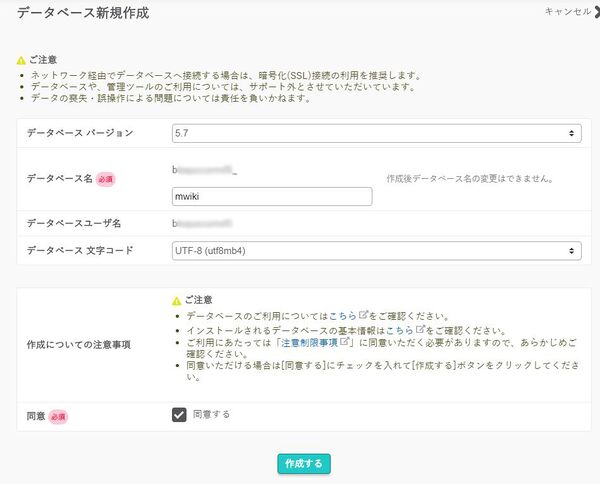Viewport: 600px width, 484px height.
Task: Click the notice line about 暗号化(SSL)接続
Action: [x=227, y=75]
